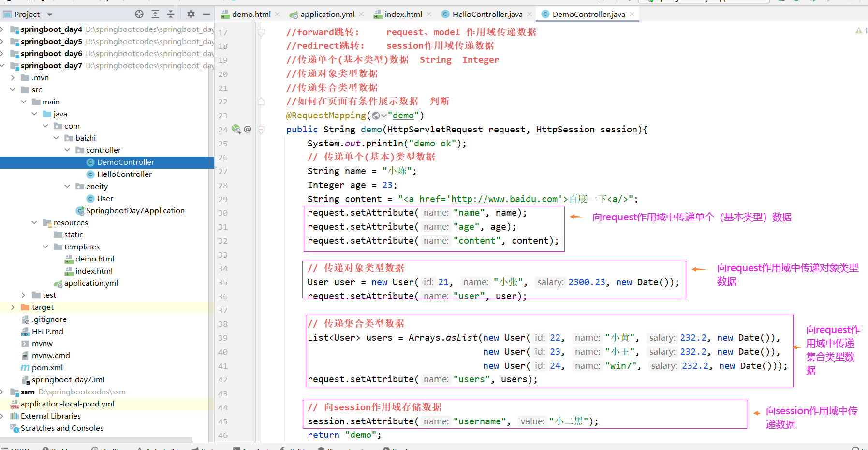Fold the comment block at line 17
Image resolution: width=868 pixels, height=450 pixels.
click(261, 32)
